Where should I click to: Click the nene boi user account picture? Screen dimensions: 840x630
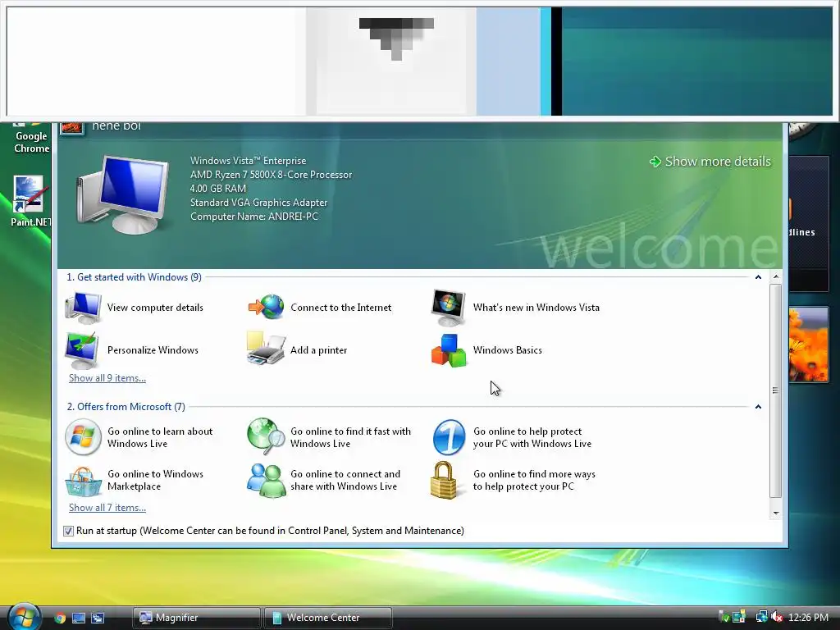[72, 128]
